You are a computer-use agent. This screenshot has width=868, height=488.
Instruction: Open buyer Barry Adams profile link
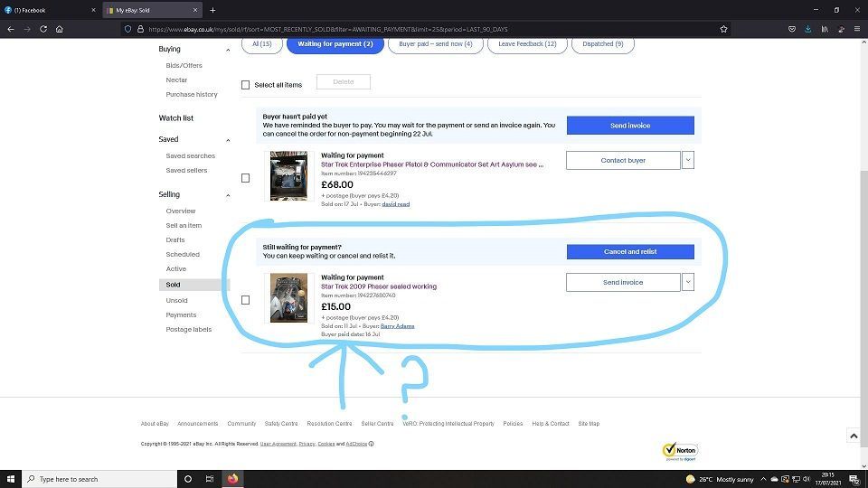click(x=398, y=326)
